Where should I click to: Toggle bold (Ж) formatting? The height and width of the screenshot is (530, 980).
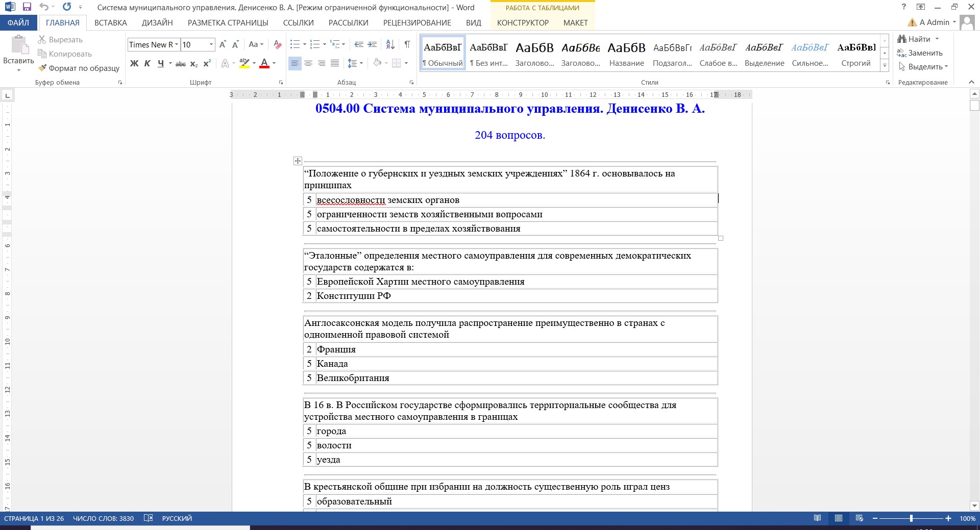(134, 63)
